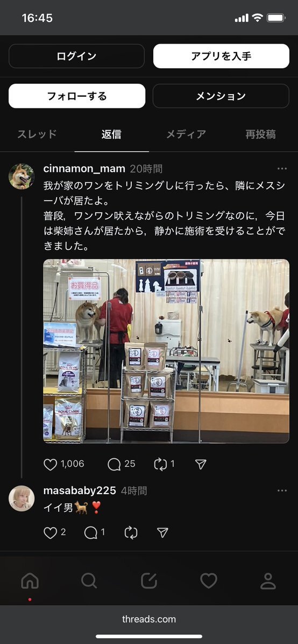Like the cinnamon_mam post with the heart icon
Viewport: 298px width, 644px height.
pos(50,464)
